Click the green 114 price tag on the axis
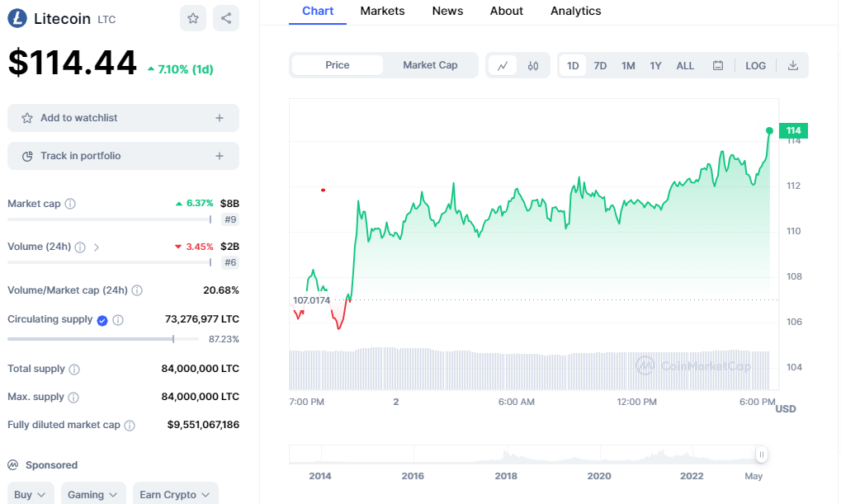This screenshot has height=504, width=841. pyautogui.click(x=793, y=130)
